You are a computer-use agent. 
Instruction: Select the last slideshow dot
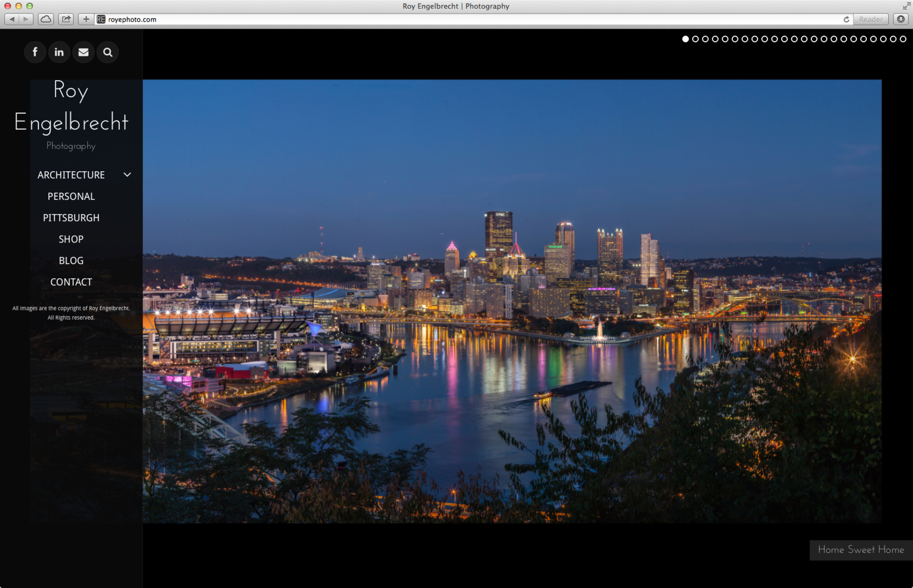coord(903,39)
